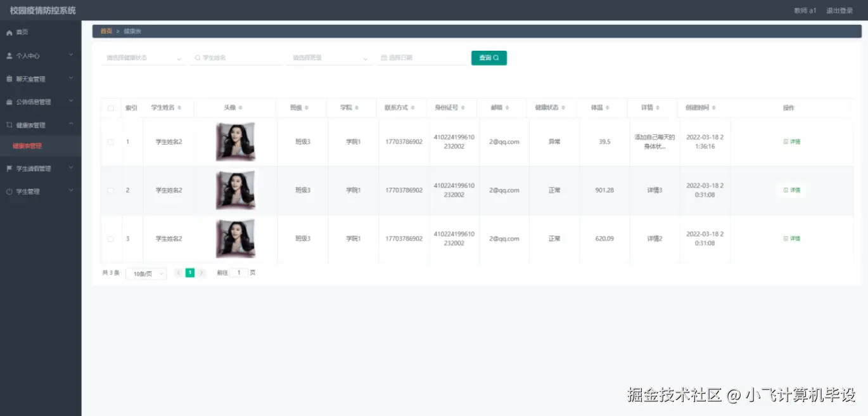This screenshot has width=868, height=416.
Task: Sort the table by 学生姓名 column
Action: click(x=180, y=108)
